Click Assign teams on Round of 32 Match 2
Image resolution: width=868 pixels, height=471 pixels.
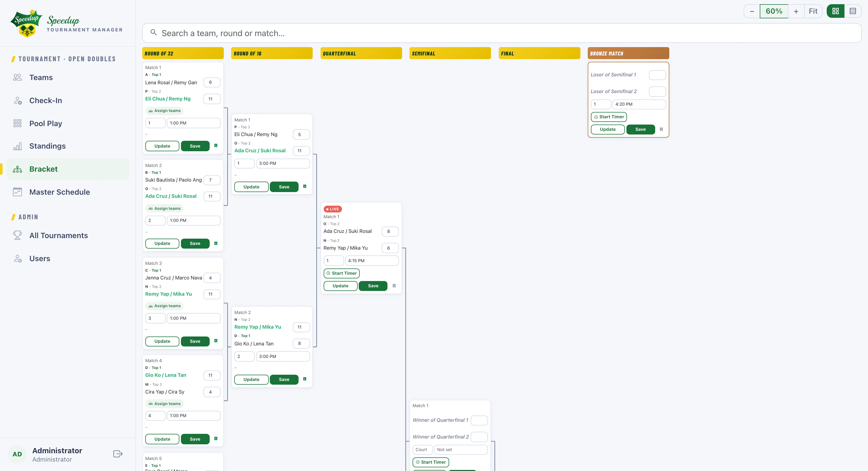click(164, 208)
